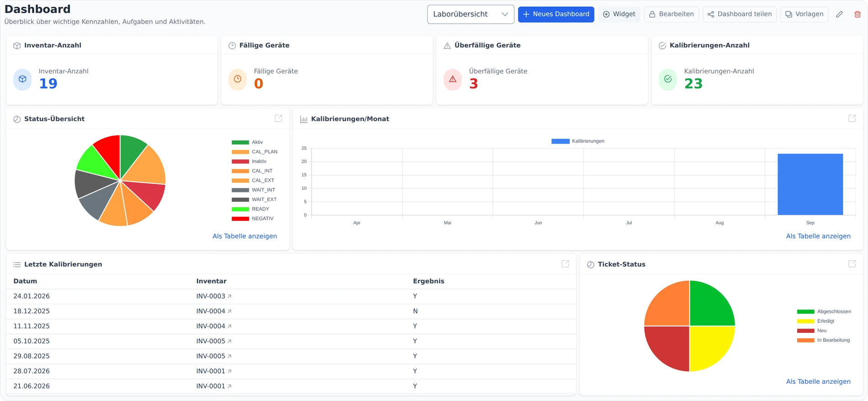Screen dimensions: 868x401
Task: Click pie icon beside Ticket-Status title
Action: pos(591,265)
